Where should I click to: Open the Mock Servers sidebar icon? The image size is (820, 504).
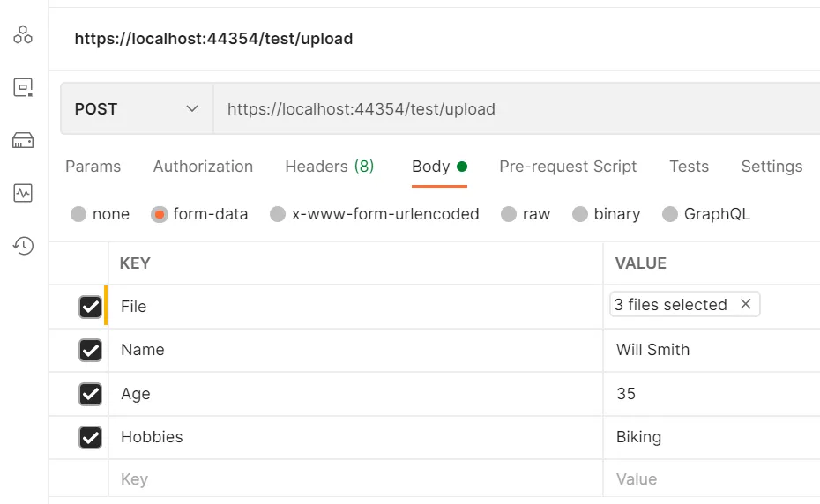23,141
